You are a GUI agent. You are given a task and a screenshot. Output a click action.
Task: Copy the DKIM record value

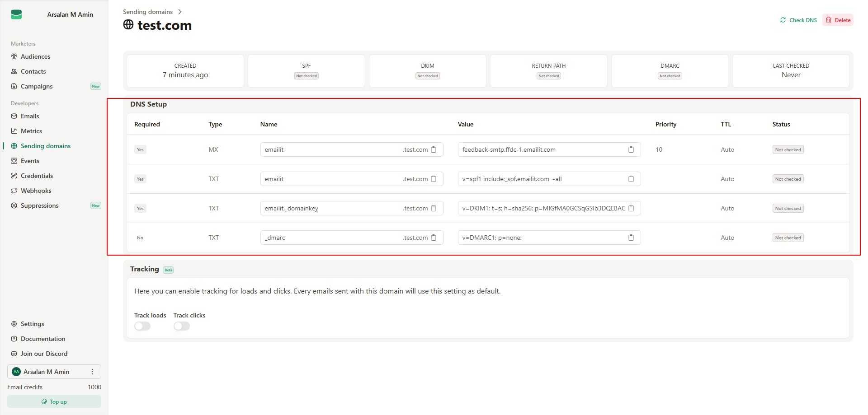tap(631, 208)
